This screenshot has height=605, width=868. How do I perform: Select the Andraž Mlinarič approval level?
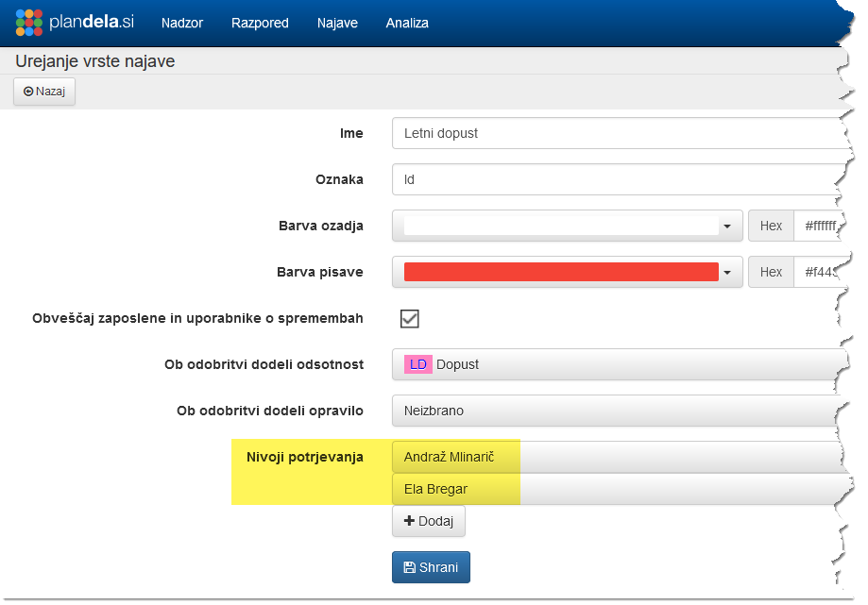click(614, 458)
